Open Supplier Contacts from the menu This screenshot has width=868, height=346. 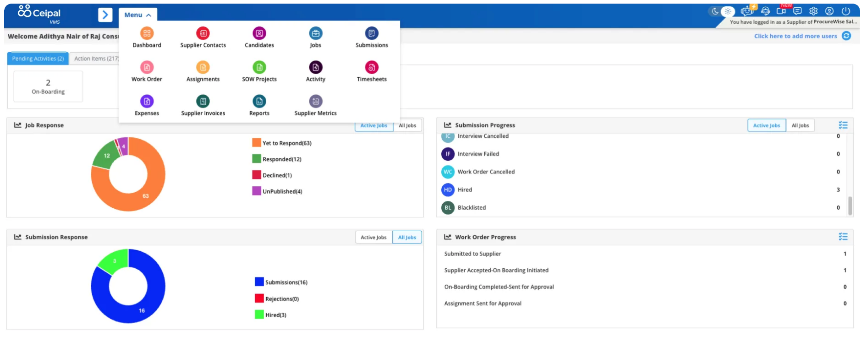(x=203, y=34)
